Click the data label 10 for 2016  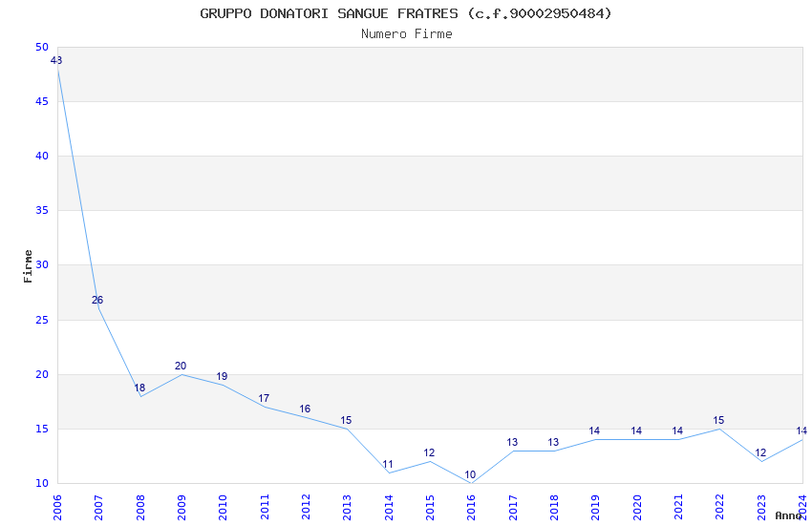pyautogui.click(x=470, y=474)
